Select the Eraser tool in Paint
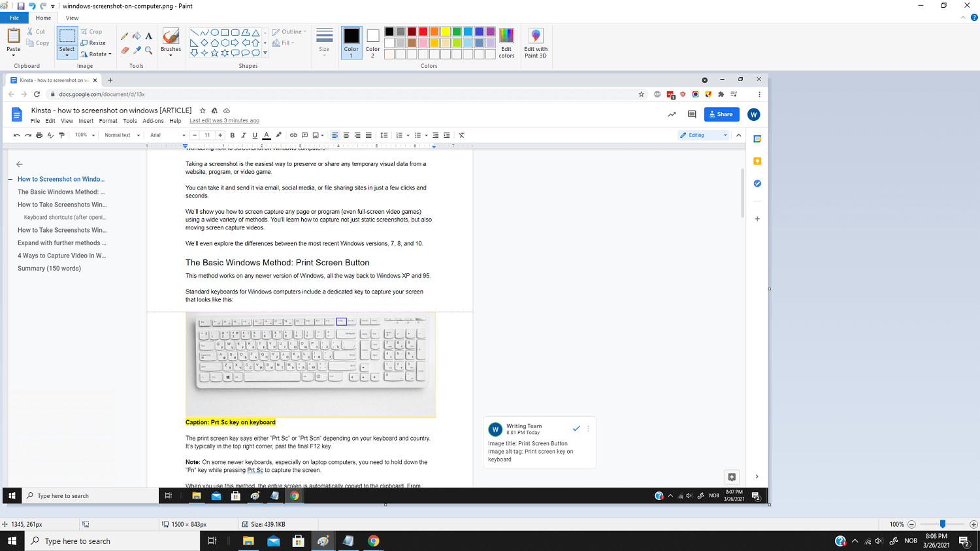 pos(124,49)
